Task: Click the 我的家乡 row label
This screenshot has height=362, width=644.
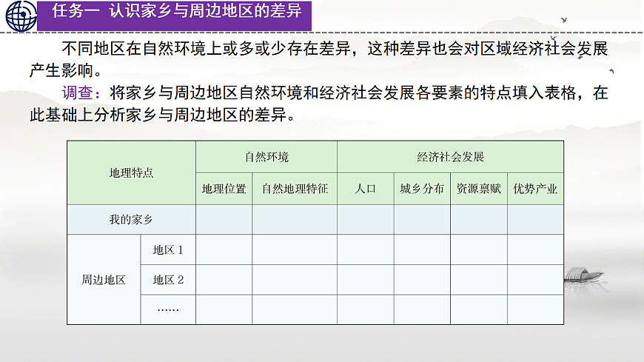Action: point(132,220)
